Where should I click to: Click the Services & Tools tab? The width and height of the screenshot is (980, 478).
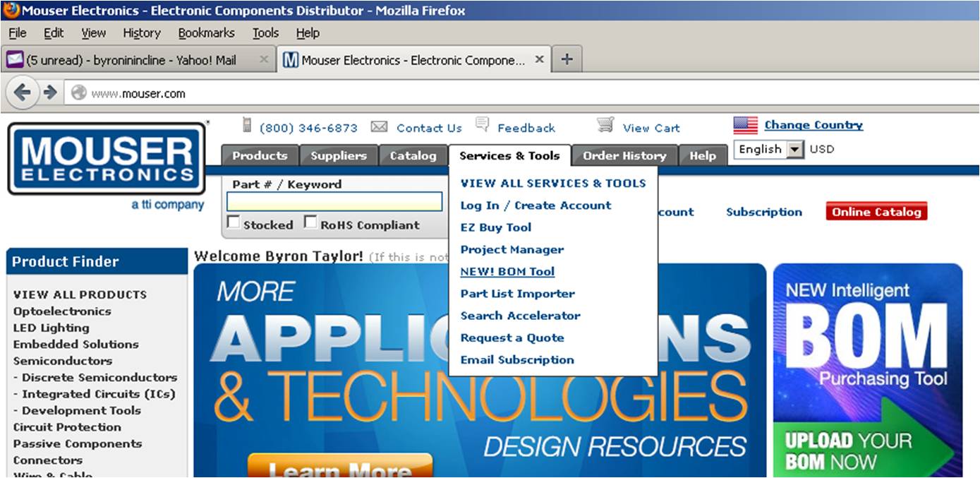tap(509, 155)
